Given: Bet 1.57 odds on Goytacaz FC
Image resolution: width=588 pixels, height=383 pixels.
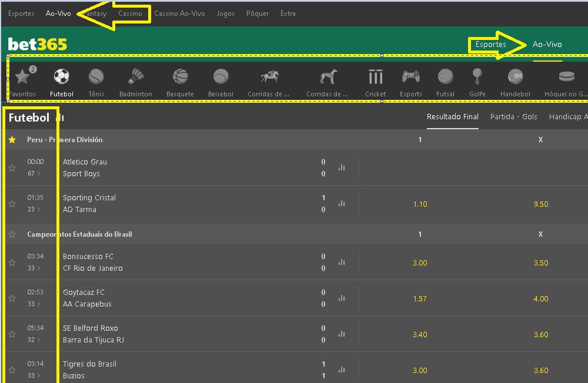Looking at the screenshot, I should click(420, 298).
